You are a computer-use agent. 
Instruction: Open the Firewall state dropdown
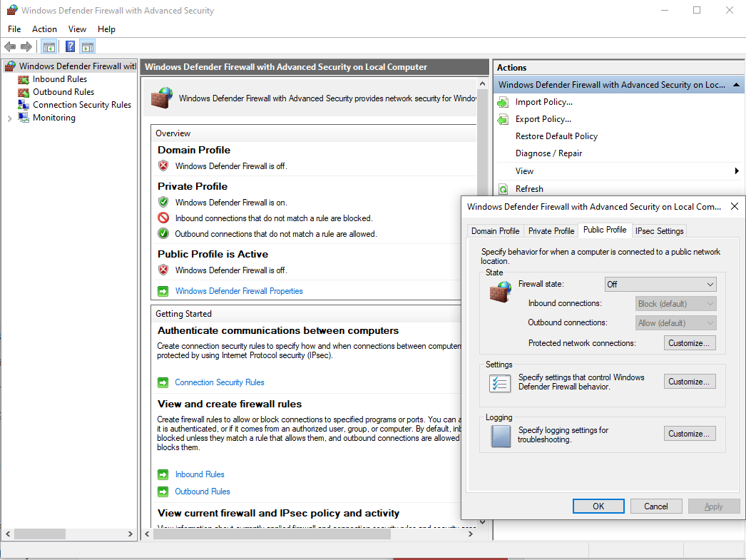(660, 284)
